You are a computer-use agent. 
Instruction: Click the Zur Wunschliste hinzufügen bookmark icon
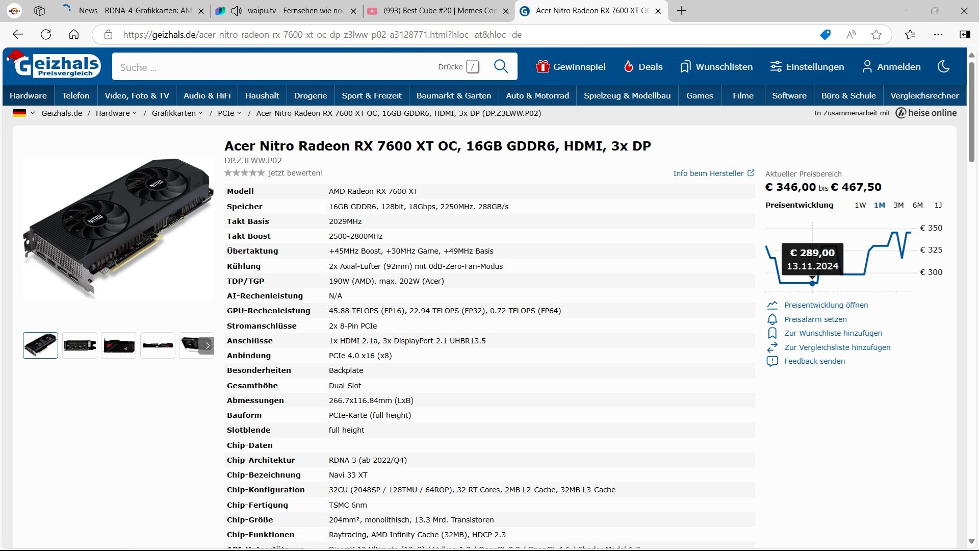[x=772, y=333]
